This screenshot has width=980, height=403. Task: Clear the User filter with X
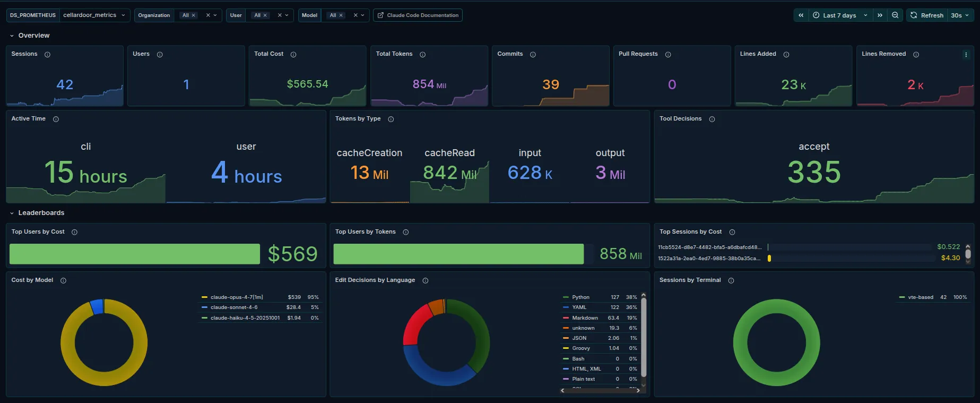[280, 15]
